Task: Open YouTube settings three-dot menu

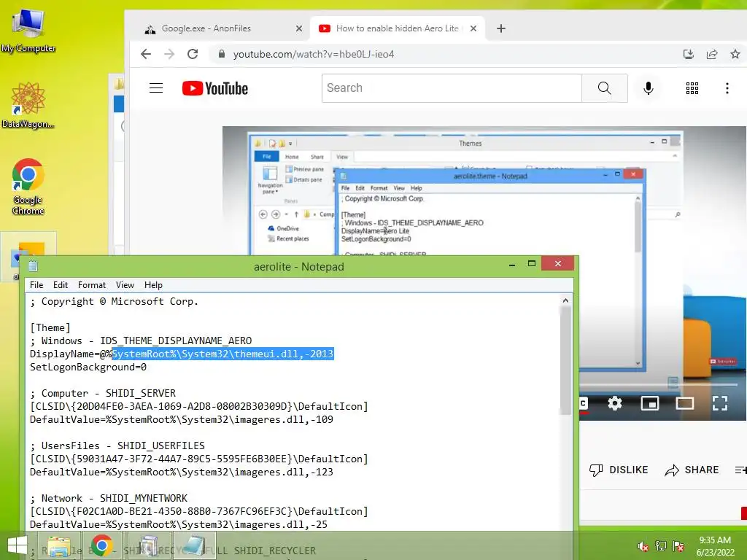Action: pyautogui.click(x=727, y=88)
